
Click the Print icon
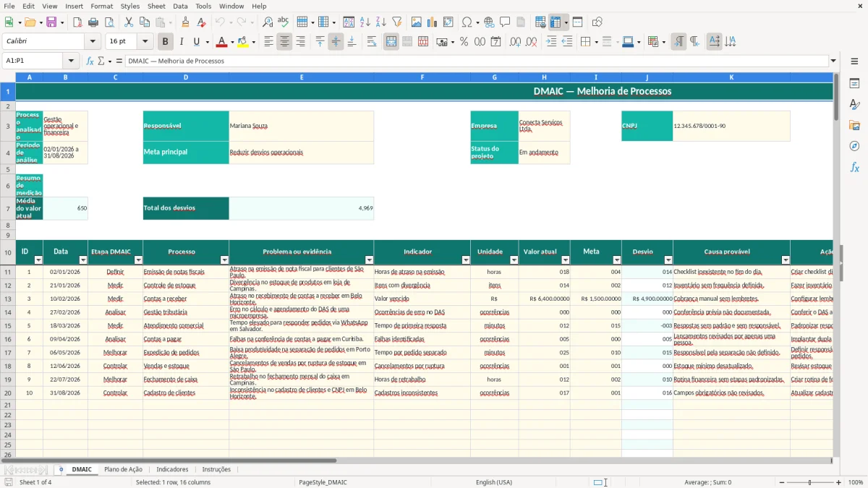click(93, 22)
